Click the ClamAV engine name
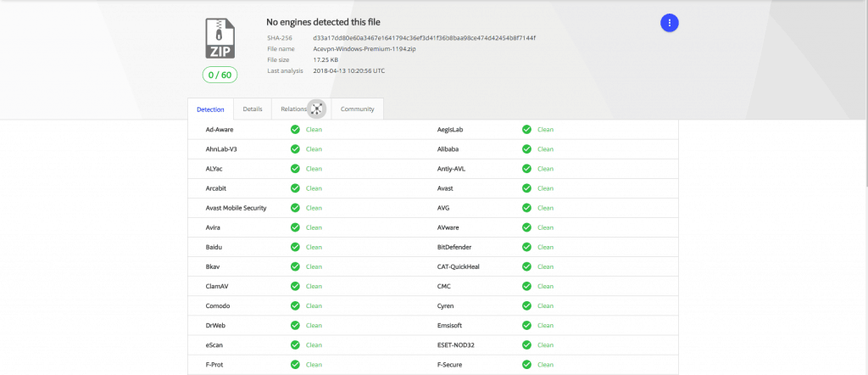868x375 pixels. click(x=217, y=287)
